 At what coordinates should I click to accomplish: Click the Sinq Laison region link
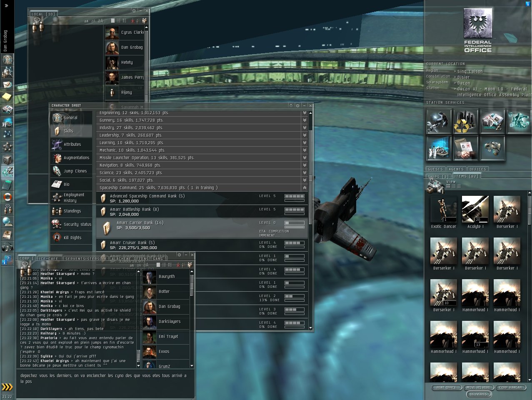pyautogui.click(x=470, y=72)
